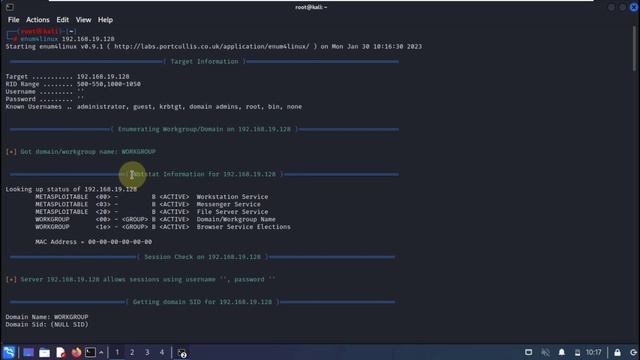Click the 'Messenger Service' row

pos(148,204)
